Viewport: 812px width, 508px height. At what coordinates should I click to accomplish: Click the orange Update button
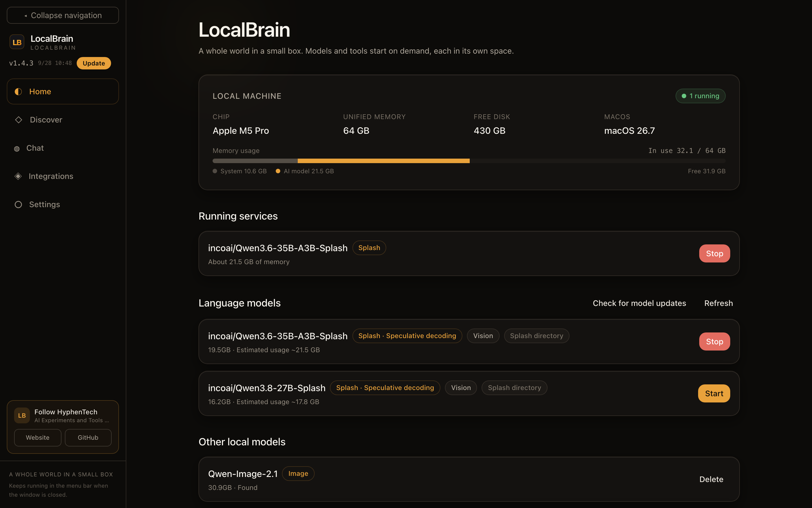tap(94, 63)
